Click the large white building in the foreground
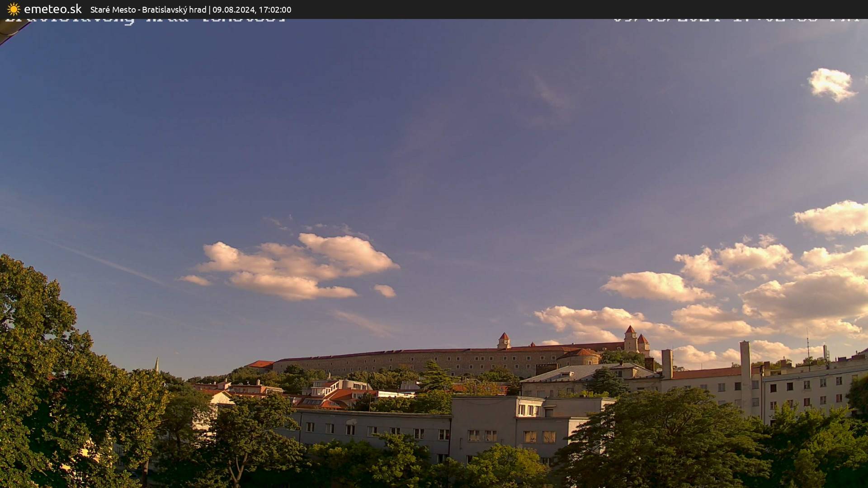This screenshot has width=868, height=488. pyautogui.click(x=475, y=429)
